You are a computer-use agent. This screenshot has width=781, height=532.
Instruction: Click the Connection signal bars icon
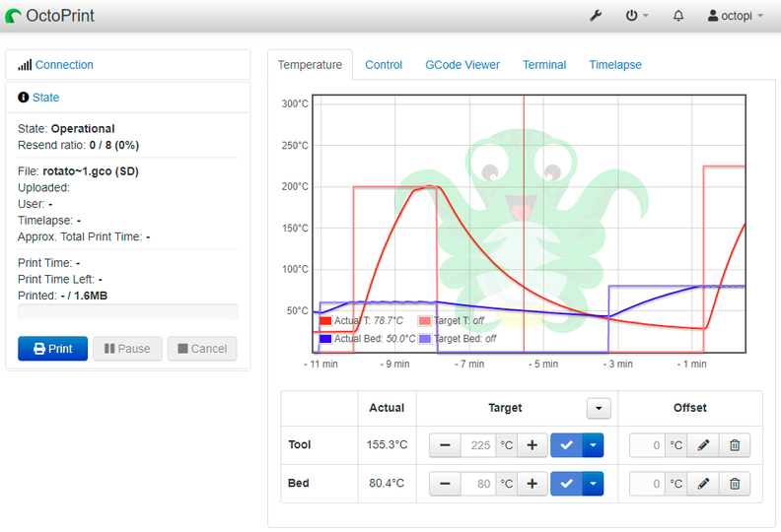(x=25, y=65)
